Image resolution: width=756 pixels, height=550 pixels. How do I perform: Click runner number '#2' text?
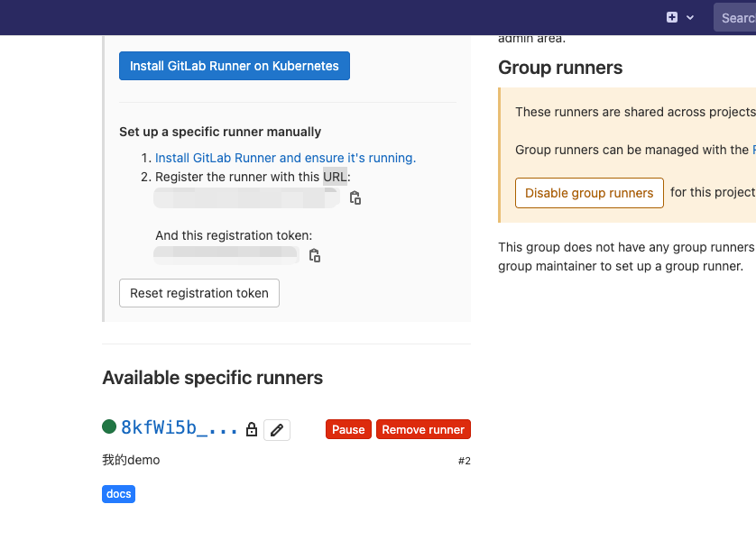[x=465, y=461]
